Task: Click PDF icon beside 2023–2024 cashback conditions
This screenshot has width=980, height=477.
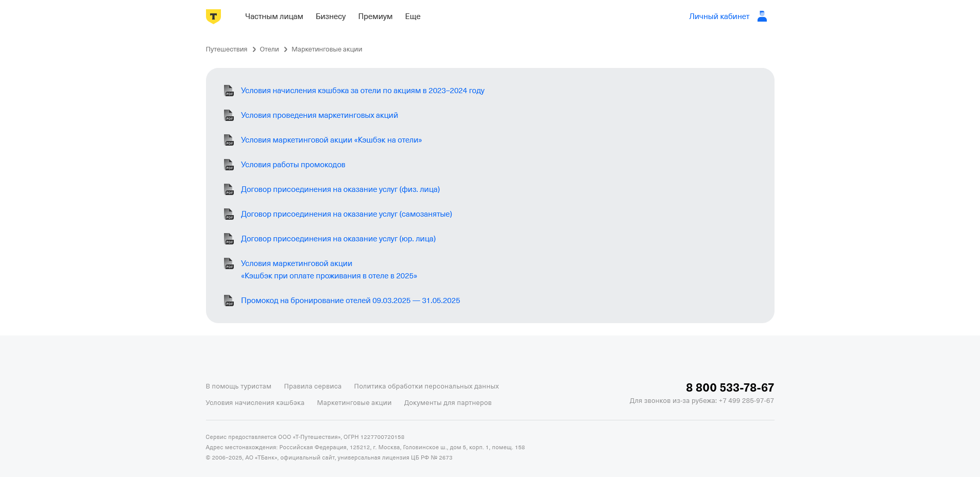Action: tap(229, 91)
